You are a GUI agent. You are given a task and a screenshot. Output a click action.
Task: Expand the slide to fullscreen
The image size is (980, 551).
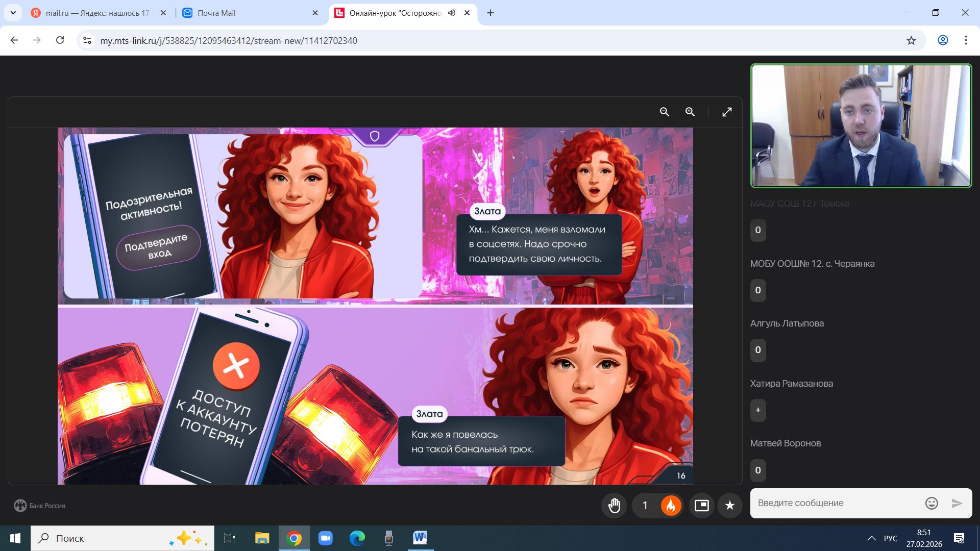[x=727, y=112]
